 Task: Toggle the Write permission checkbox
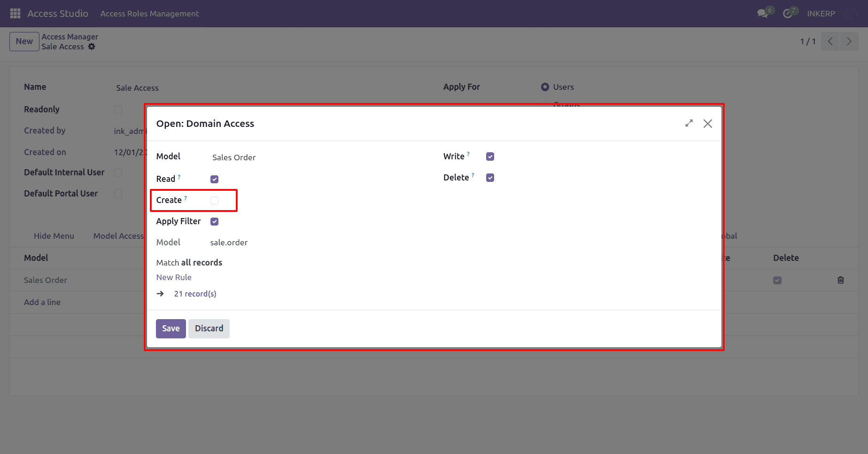[490, 157]
